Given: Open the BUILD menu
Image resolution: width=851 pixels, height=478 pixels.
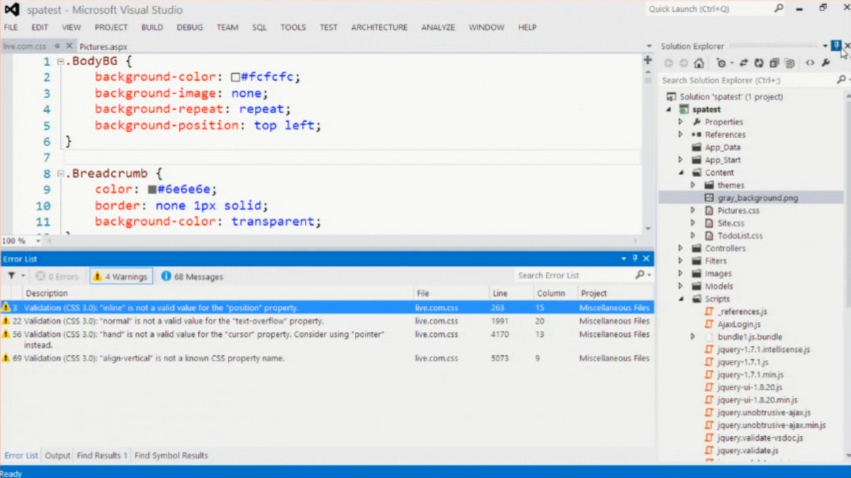Looking at the screenshot, I should (x=152, y=27).
